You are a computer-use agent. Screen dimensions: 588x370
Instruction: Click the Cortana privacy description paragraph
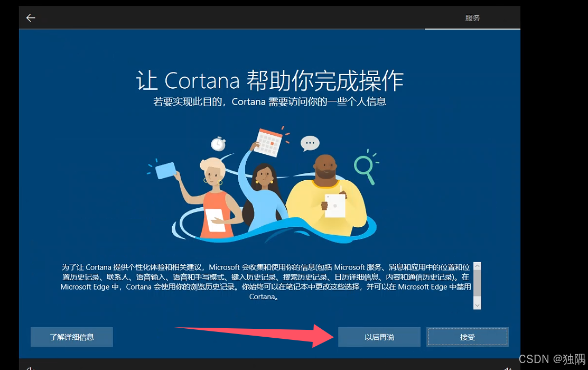tap(266, 282)
